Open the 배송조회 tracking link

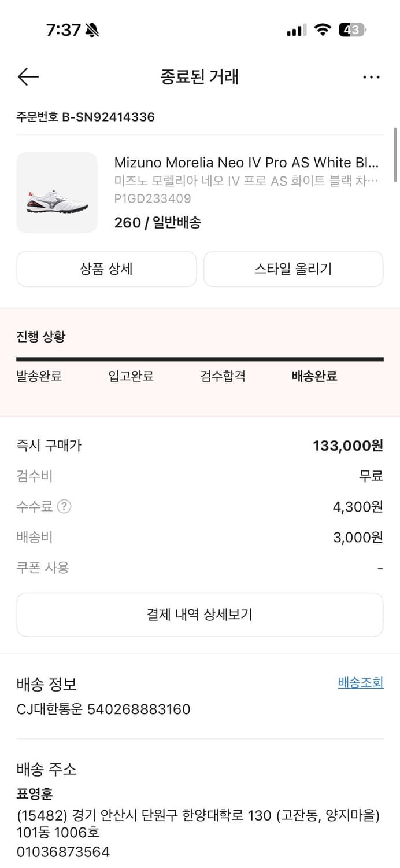pyautogui.click(x=360, y=683)
